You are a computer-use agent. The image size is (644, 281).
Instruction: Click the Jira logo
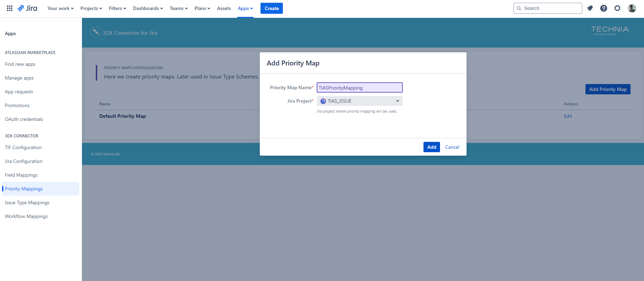[27, 8]
